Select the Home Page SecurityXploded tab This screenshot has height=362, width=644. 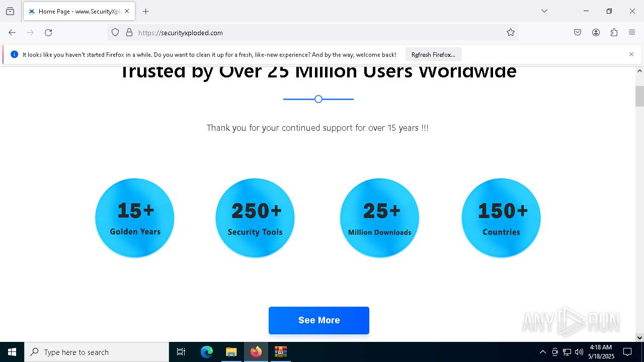(79, 11)
